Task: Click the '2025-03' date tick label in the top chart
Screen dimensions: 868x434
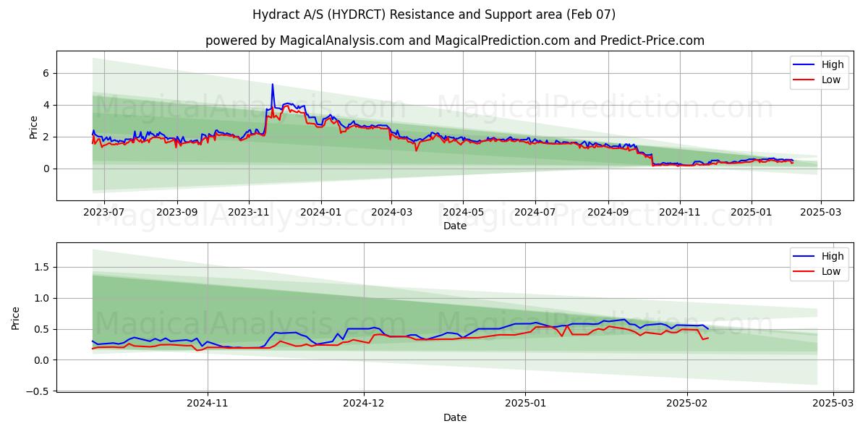Action: [x=820, y=213]
